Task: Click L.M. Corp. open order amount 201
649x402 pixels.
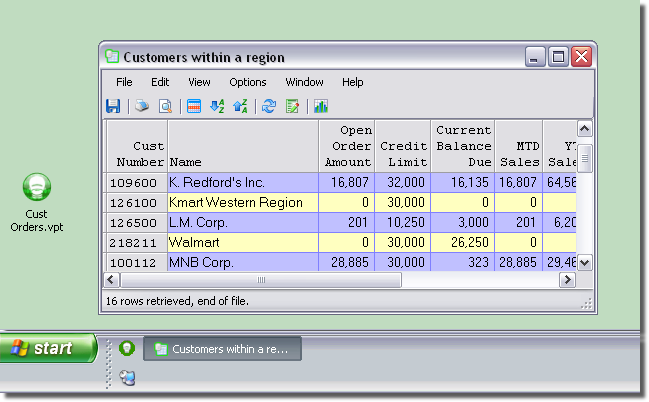Action: pos(347,222)
